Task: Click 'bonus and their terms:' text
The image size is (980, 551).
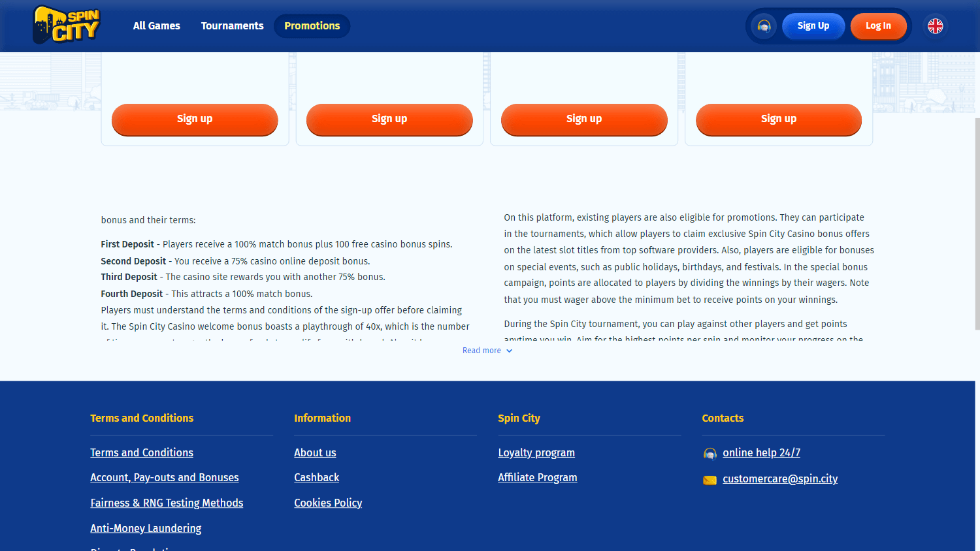Action: (x=148, y=220)
